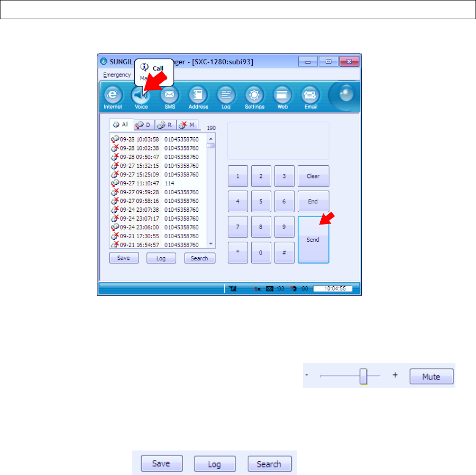476x475 pixels.
Task: Tap keypad digit 8
Action: 261,226
